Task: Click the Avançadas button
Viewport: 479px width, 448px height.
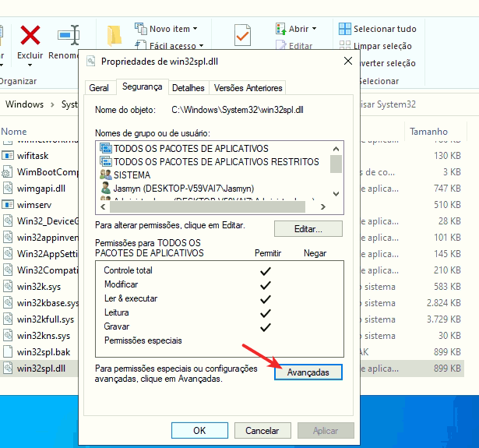Action: 308,372
